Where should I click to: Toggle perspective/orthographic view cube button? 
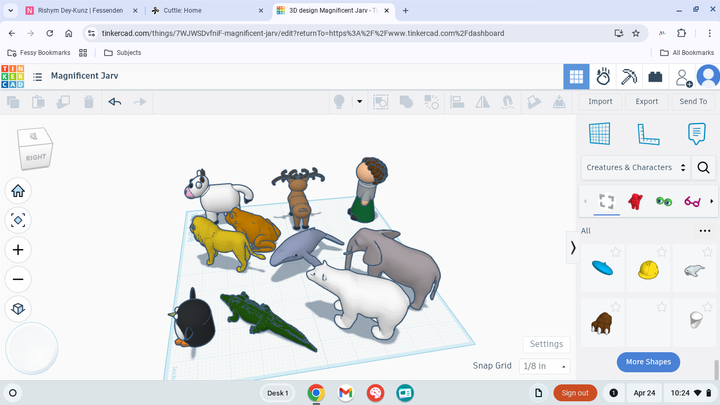pyautogui.click(x=18, y=309)
